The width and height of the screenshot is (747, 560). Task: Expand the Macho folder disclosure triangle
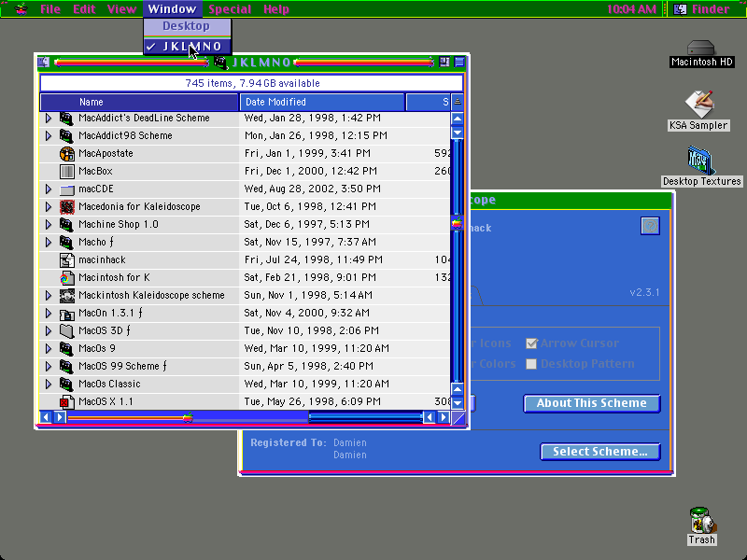coord(49,242)
